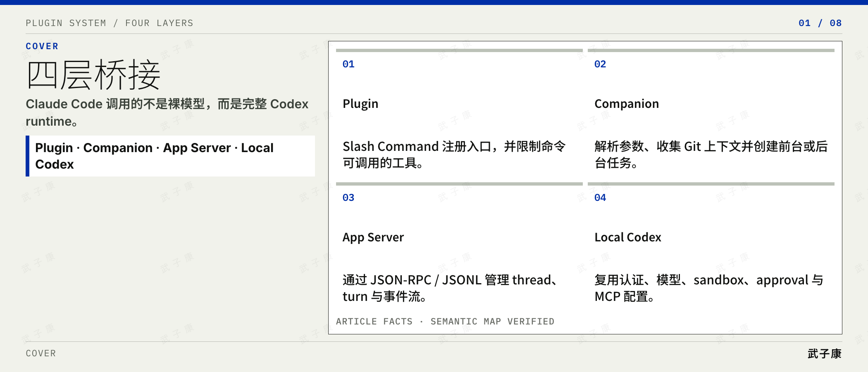Click the large title '四层桥接'
The width and height of the screenshot is (868, 372).
click(93, 75)
